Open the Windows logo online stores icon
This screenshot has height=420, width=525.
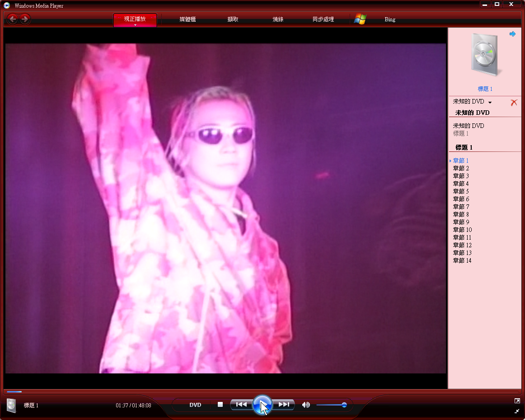click(x=360, y=19)
